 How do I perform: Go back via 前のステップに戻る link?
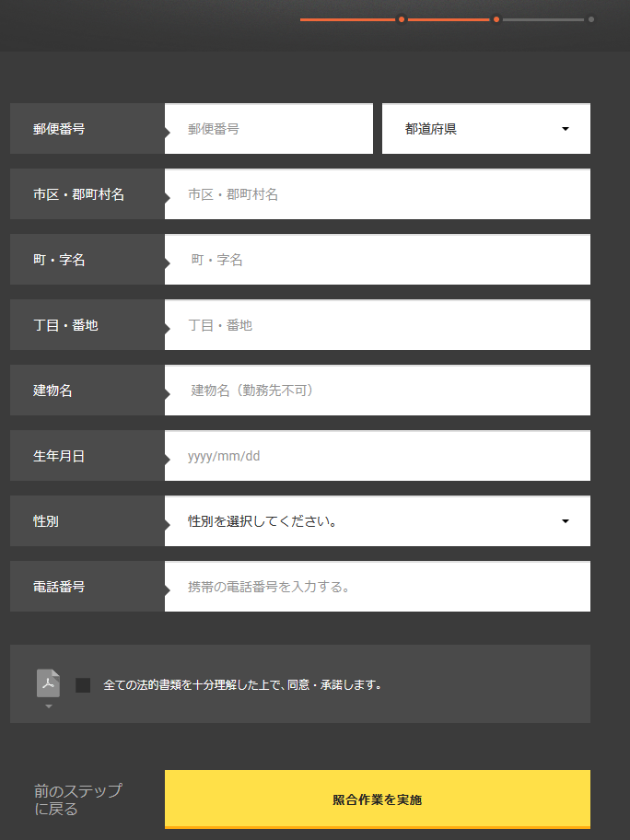coord(77,799)
